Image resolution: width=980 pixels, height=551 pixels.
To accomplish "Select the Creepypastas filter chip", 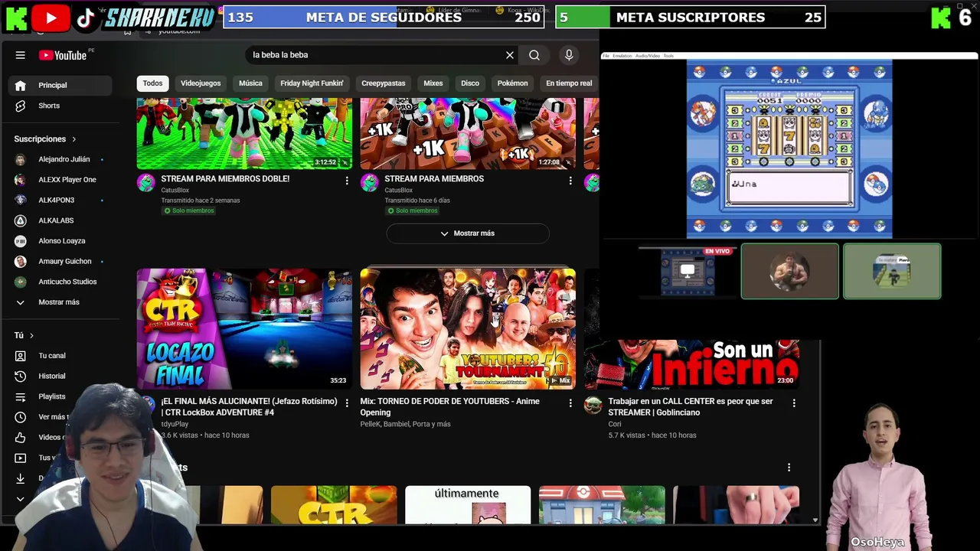I will (x=384, y=83).
